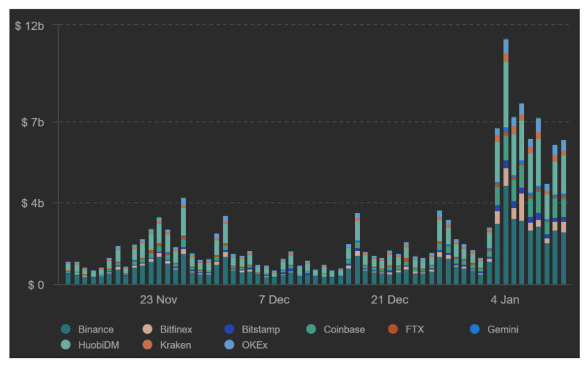
Task: Click the Coinbase legend color dot
Action: (311, 329)
